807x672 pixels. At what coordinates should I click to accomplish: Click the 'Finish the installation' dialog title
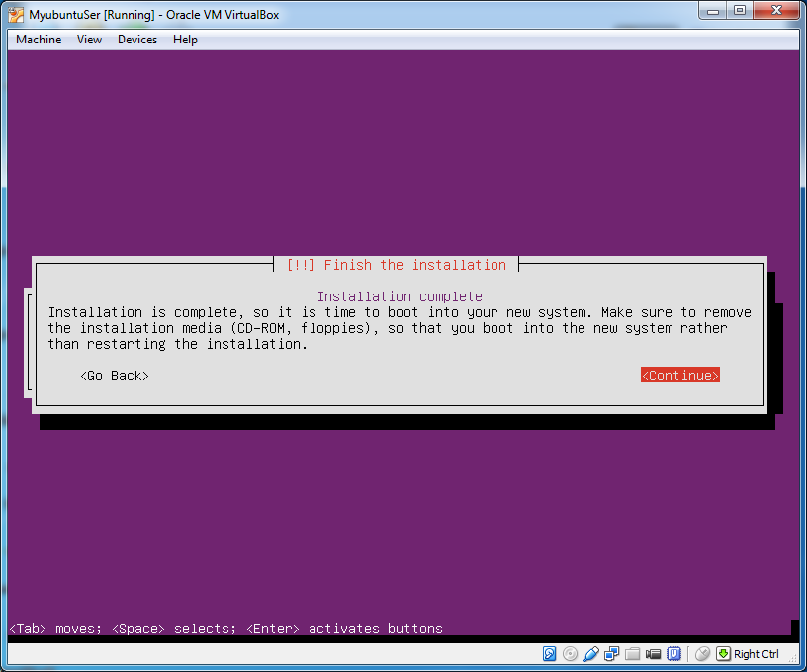397,265
